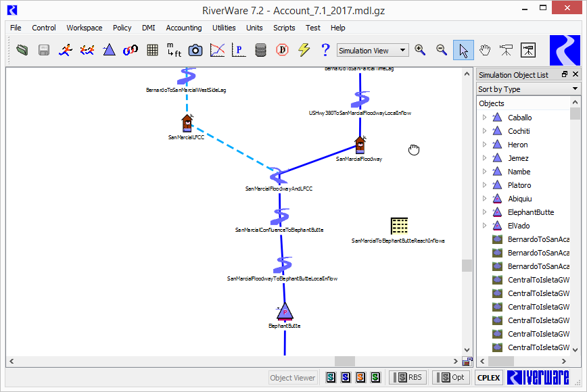Click the workspace corner lock icon
Viewport: 587px width, 392px height.
(467, 361)
